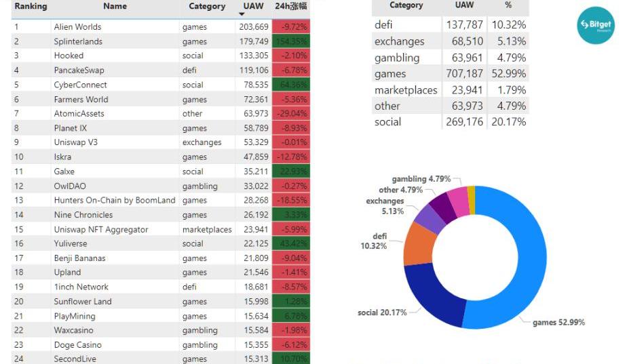Click the Bitget Research logo

[596, 25]
